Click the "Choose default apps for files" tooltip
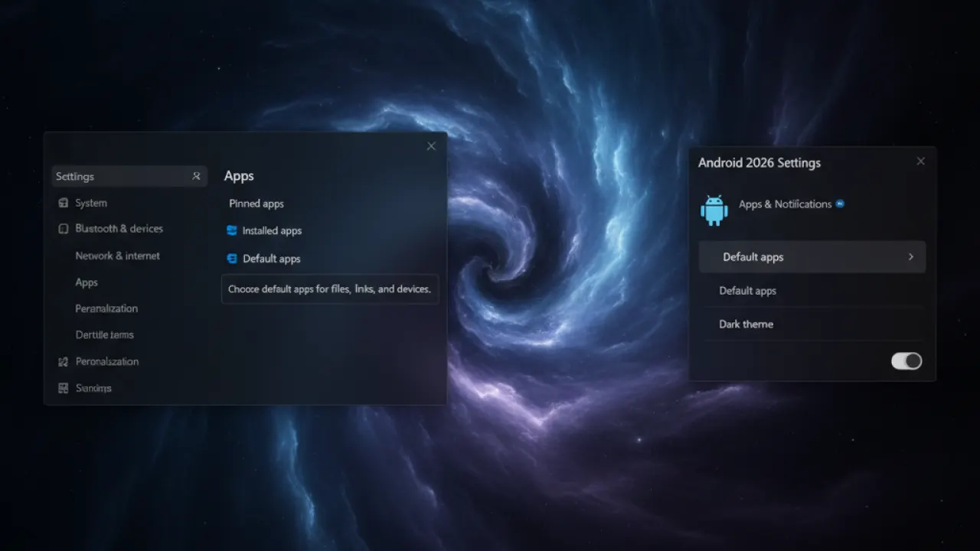 [330, 289]
